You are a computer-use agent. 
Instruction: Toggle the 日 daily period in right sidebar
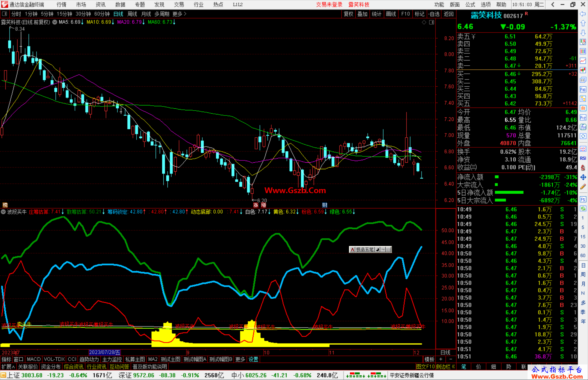[583, 265]
